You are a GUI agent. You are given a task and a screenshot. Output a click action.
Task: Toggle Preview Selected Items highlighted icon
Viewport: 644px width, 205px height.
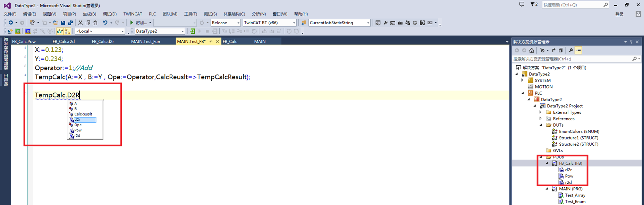[x=578, y=50]
